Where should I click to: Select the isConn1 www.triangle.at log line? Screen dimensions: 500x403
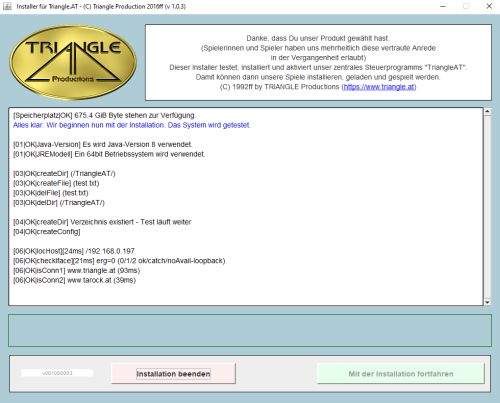76,270
